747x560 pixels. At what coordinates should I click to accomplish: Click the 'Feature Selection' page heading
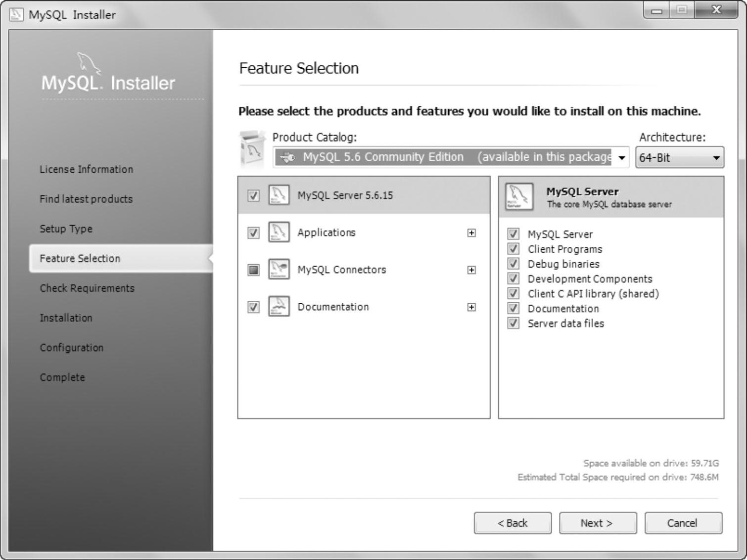(x=299, y=68)
